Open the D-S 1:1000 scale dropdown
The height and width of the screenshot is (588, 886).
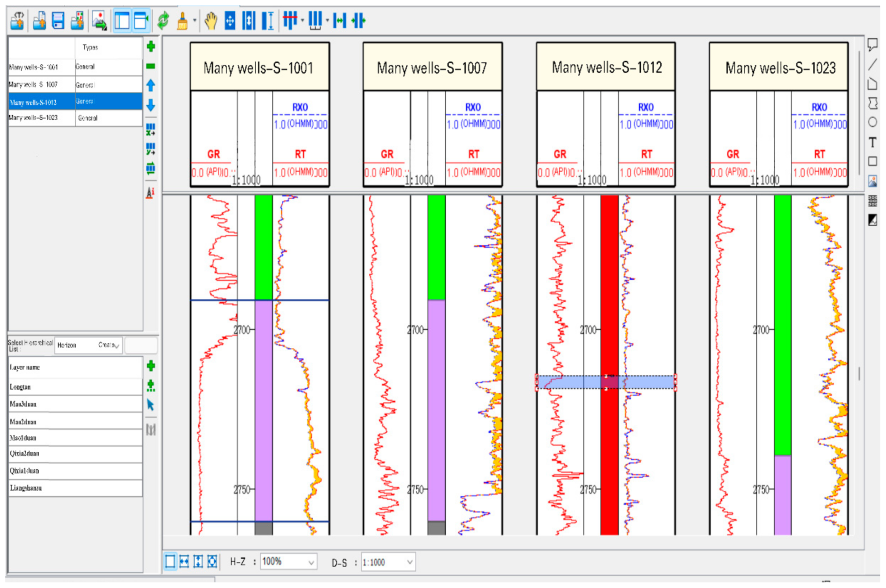[409, 562]
